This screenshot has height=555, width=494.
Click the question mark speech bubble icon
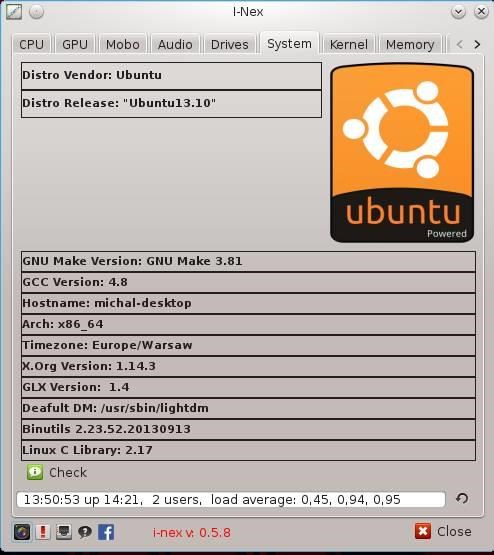(x=85, y=532)
